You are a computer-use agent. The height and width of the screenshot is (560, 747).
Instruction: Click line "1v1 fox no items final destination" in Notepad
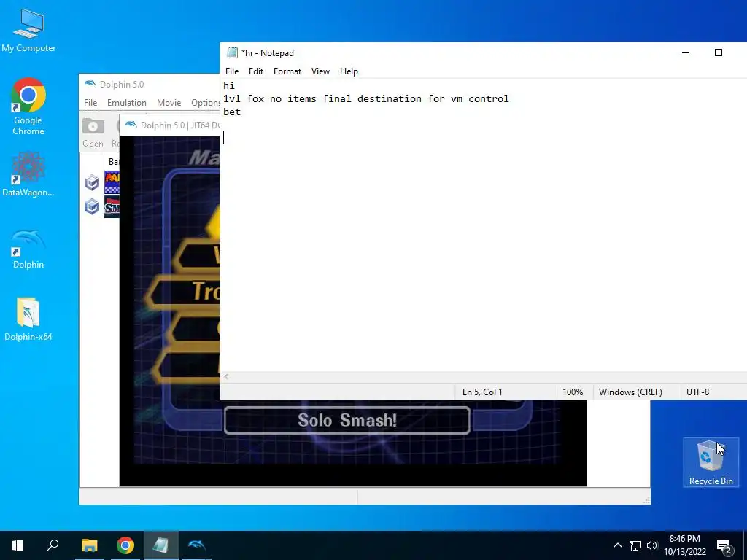(x=366, y=98)
